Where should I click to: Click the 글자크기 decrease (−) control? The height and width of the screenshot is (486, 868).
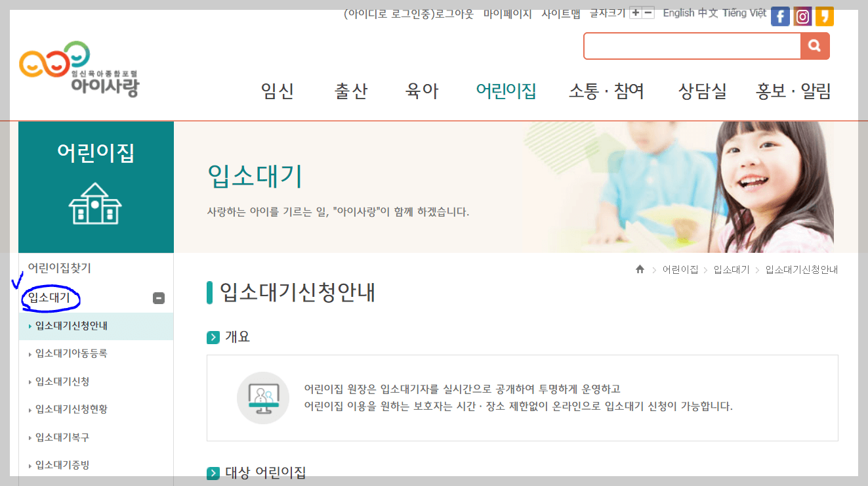coord(648,12)
